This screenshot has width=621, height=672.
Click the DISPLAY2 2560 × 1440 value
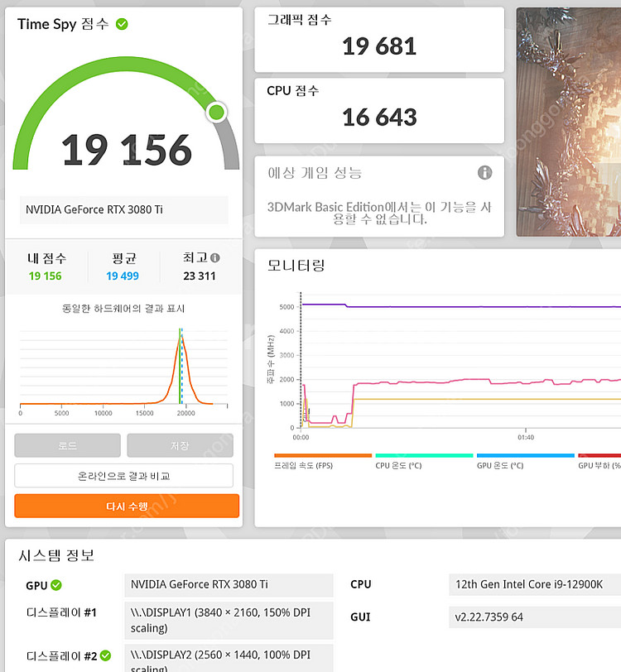point(229,658)
